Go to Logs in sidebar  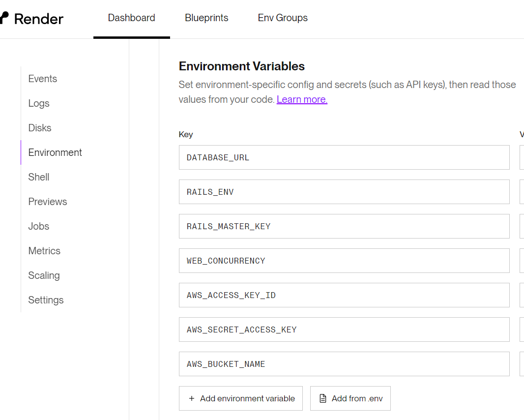pos(39,103)
